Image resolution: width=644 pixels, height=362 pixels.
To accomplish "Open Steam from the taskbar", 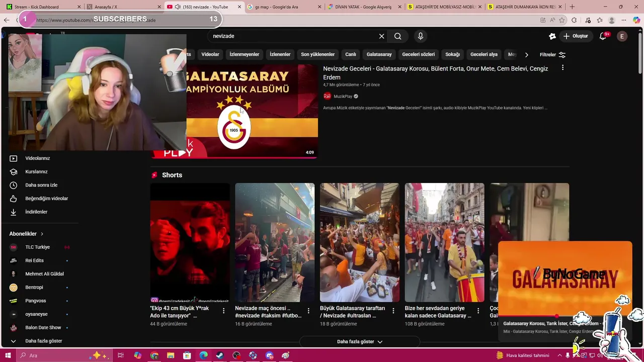I will [220, 355].
